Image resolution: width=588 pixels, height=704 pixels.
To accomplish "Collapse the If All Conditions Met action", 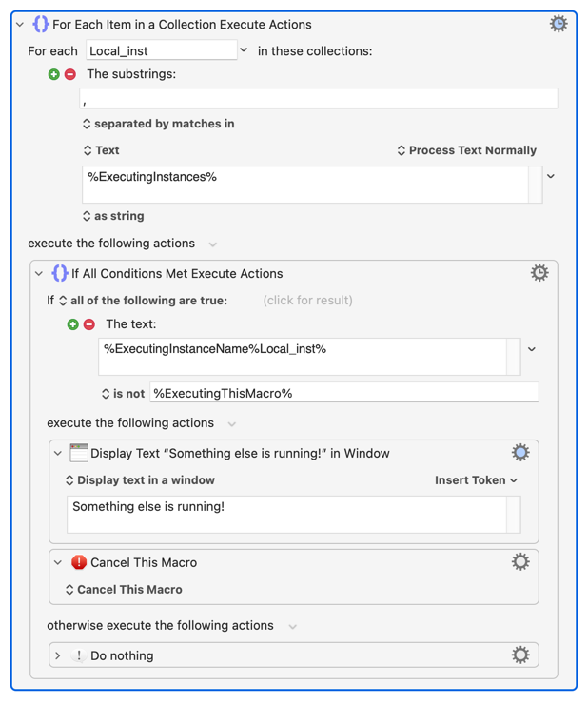I will click(39, 274).
